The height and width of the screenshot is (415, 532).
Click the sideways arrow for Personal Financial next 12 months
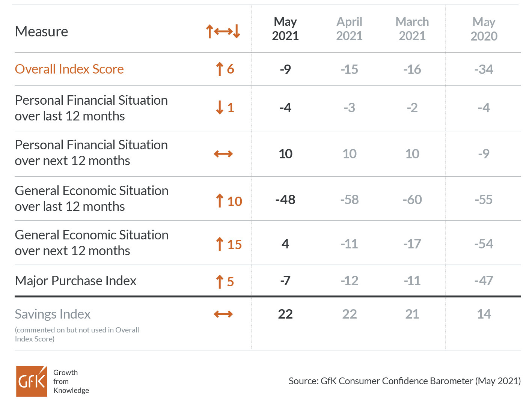[x=223, y=154]
